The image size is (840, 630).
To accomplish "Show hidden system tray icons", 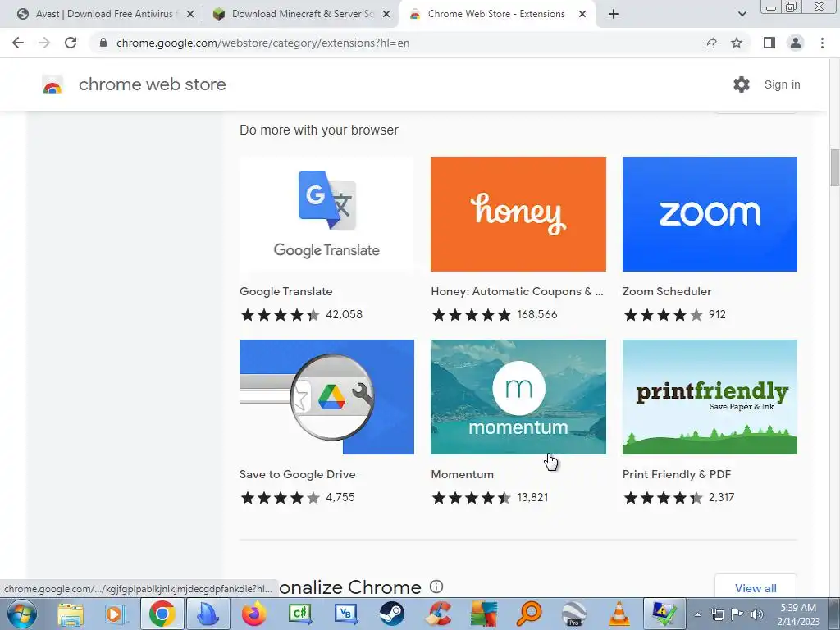I will pos(697,614).
